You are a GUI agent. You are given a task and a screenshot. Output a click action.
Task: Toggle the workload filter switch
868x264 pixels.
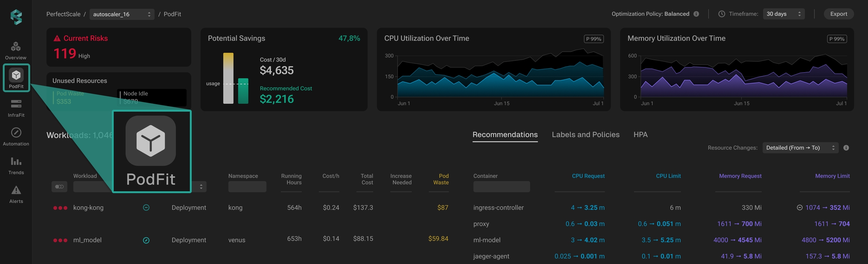point(60,187)
